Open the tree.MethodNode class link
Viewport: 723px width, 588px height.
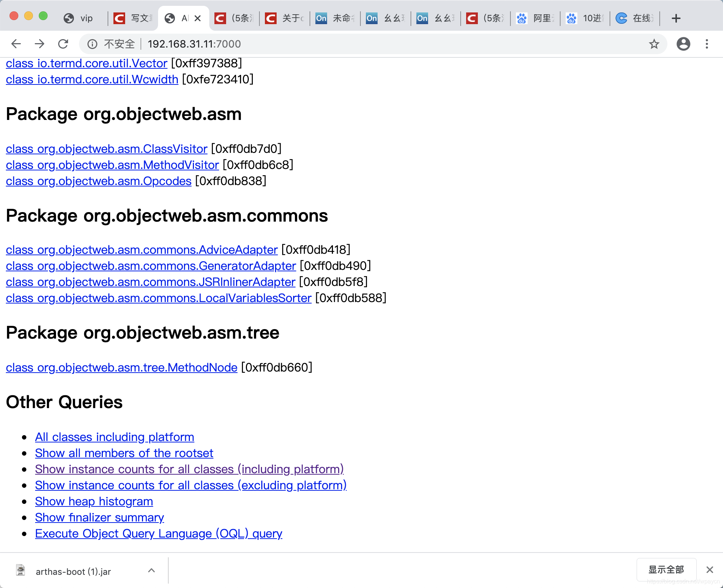[122, 367]
